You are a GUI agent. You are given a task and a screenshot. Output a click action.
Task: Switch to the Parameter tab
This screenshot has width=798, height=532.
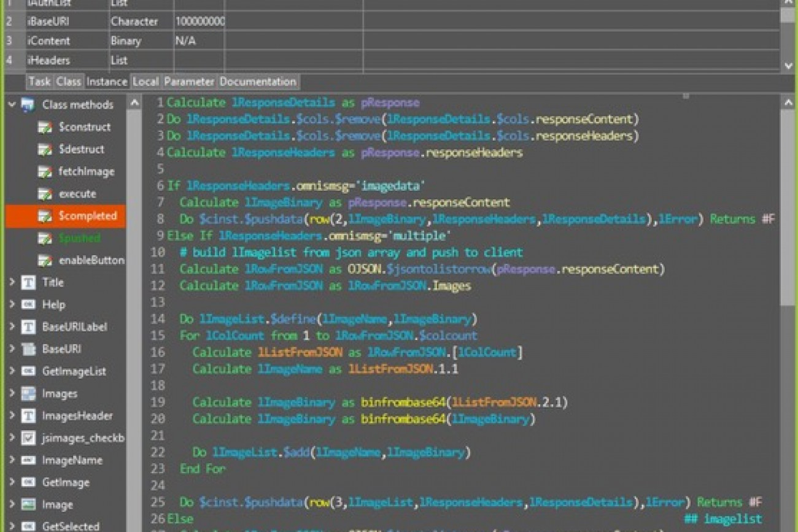click(189, 81)
